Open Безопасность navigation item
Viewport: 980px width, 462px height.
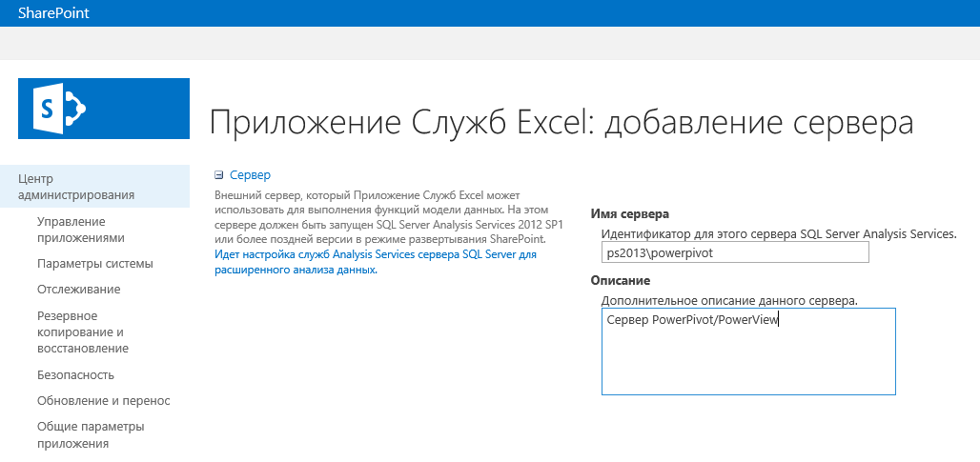(75, 375)
